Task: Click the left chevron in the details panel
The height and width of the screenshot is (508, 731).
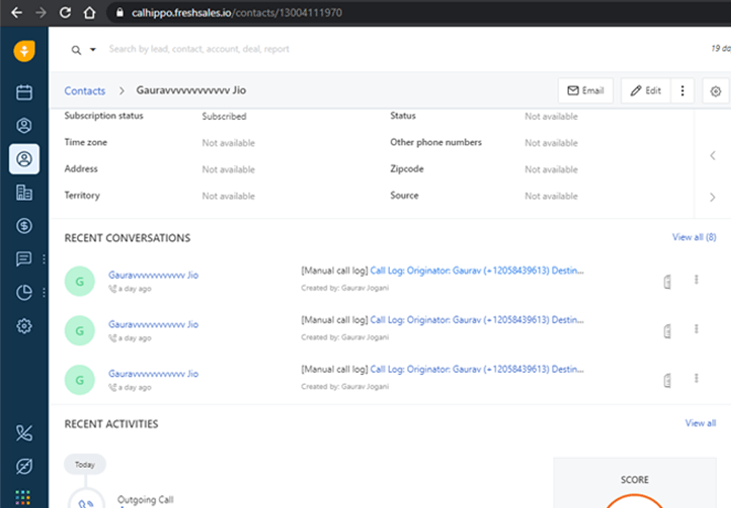Action: pyautogui.click(x=712, y=156)
